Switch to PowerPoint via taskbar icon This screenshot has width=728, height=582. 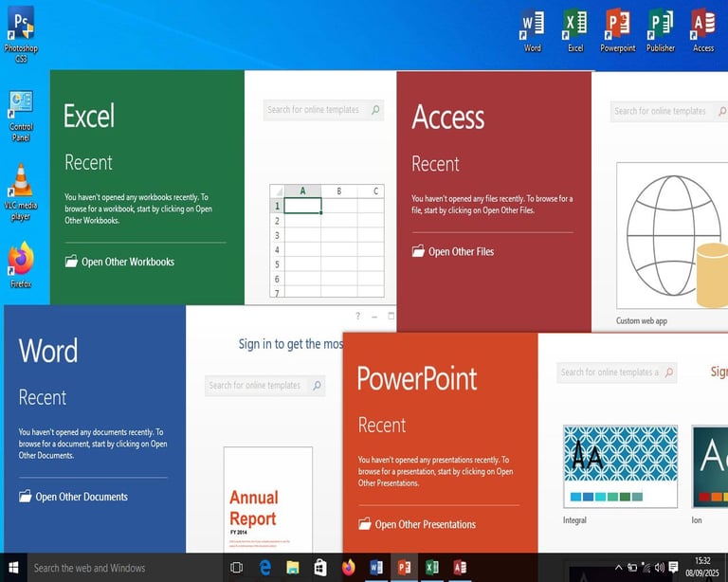[x=404, y=567]
